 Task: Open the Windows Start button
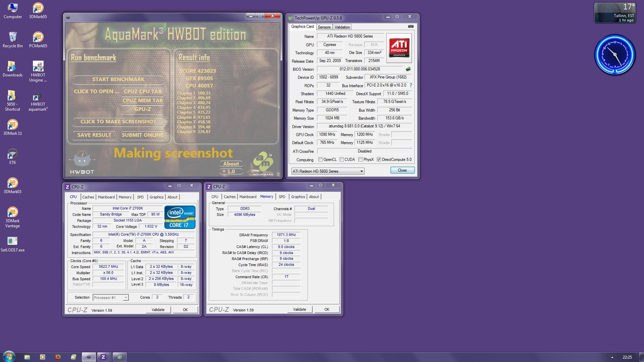pos(9,357)
